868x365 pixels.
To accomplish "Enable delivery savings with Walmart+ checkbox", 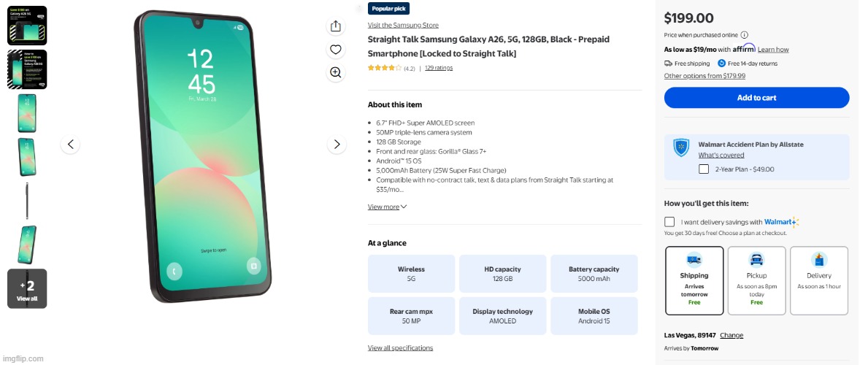I will tap(669, 222).
